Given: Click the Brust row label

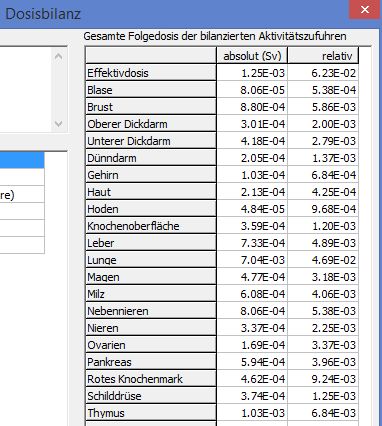Looking at the screenshot, I should coord(151,107).
